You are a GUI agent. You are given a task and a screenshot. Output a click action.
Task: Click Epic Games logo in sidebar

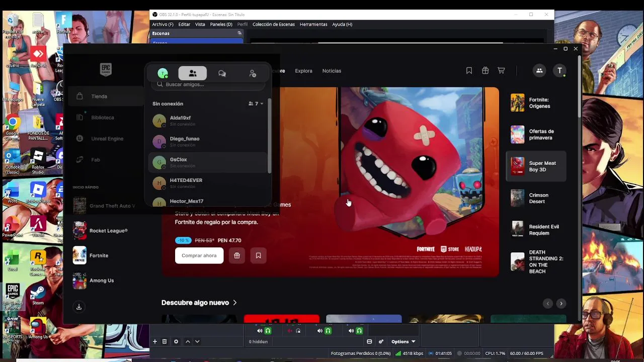tap(105, 69)
